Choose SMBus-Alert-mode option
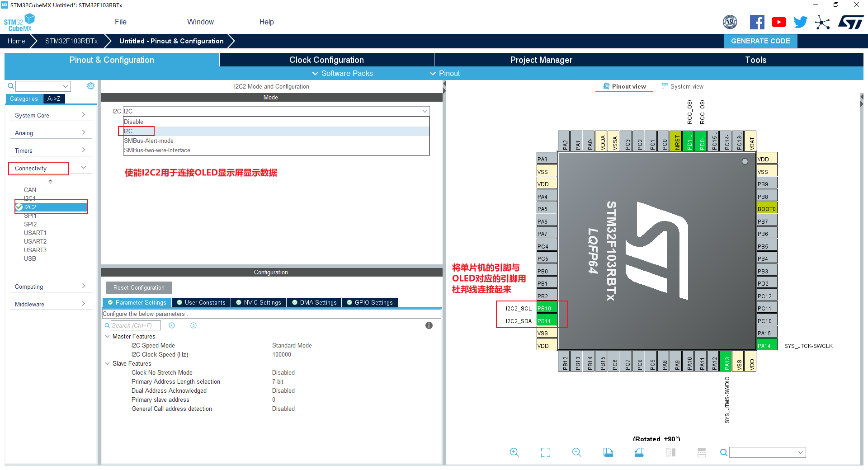The image size is (868, 470). click(x=276, y=141)
